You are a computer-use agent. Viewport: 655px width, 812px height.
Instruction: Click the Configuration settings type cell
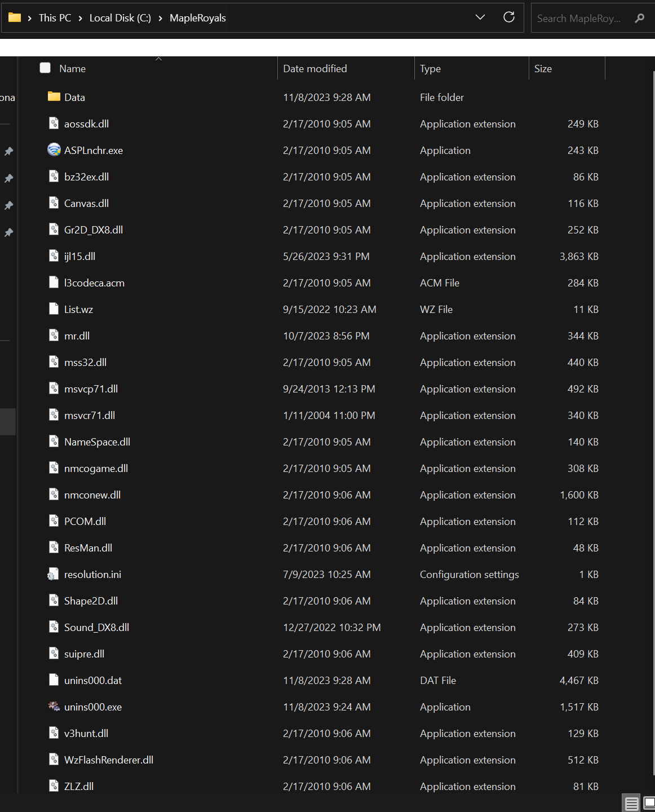point(470,575)
